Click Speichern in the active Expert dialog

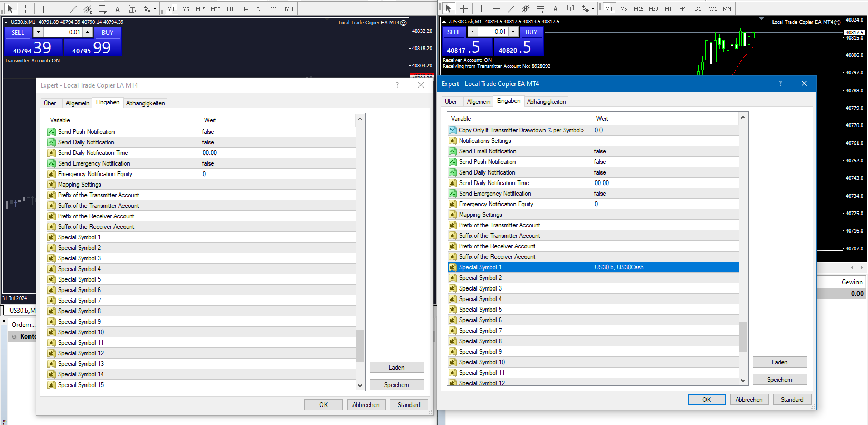[779, 380]
